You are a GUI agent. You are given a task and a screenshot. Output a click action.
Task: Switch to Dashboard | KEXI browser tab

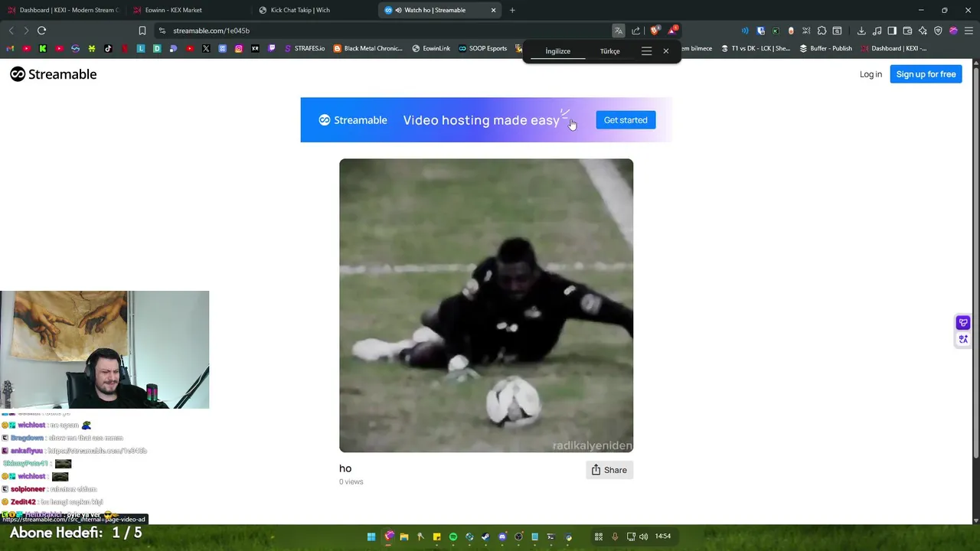(x=64, y=10)
